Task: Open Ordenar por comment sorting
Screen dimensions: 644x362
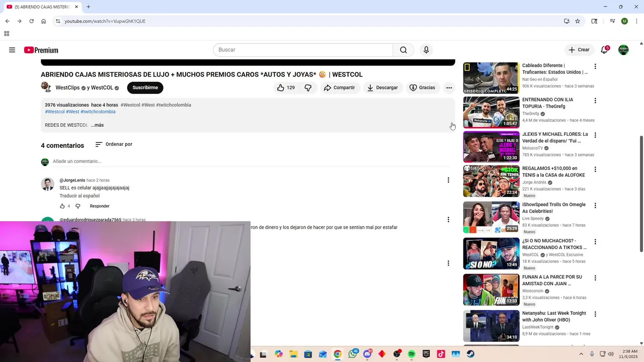Action: click(x=114, y=144)
